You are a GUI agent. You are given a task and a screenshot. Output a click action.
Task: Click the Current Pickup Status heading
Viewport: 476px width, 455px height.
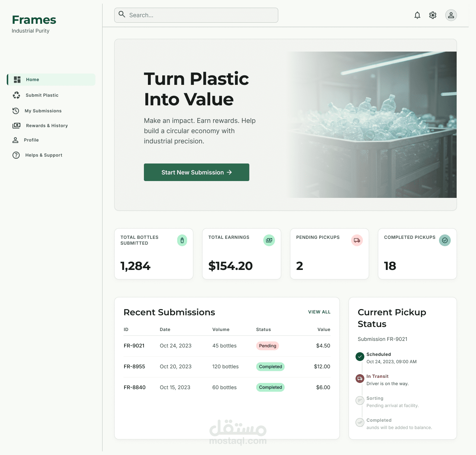coord(392,318)
